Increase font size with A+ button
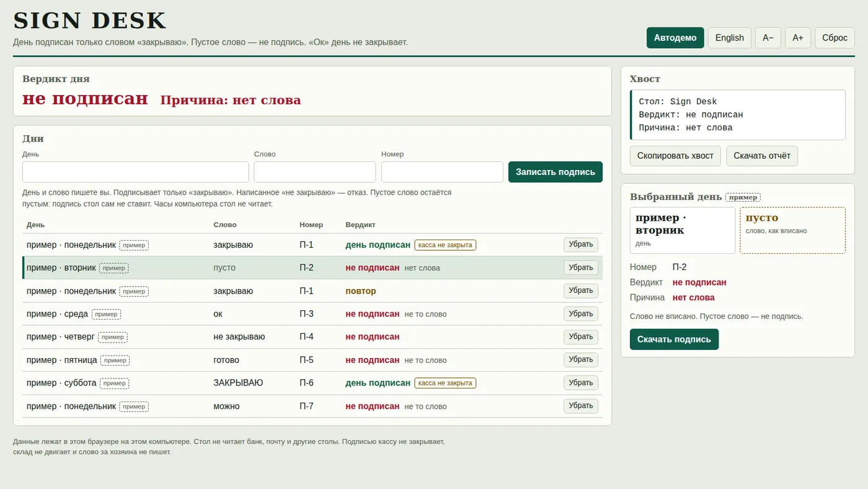 798,38
